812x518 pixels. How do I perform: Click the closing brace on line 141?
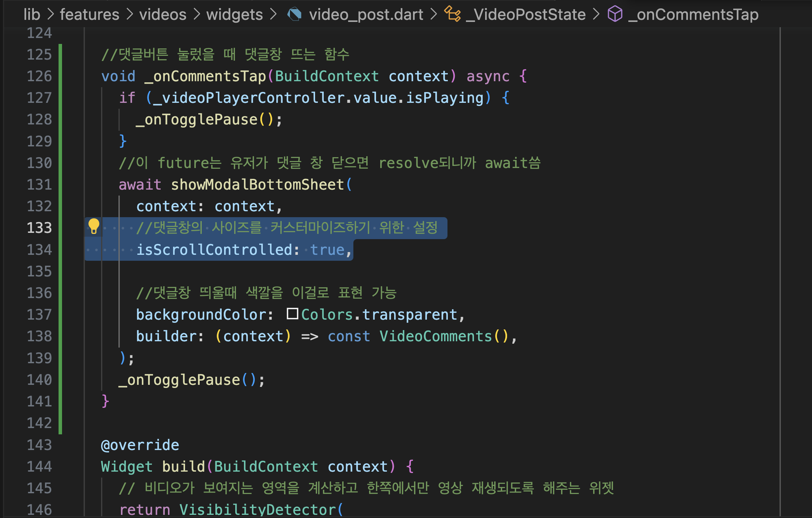pos(105,401)
